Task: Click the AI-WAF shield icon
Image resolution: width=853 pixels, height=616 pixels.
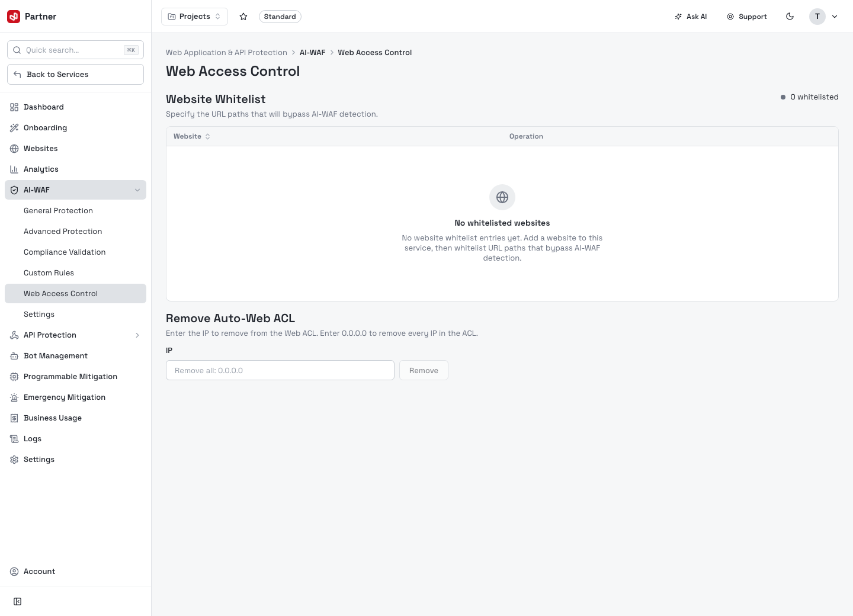Action: (x=14, y=190)
